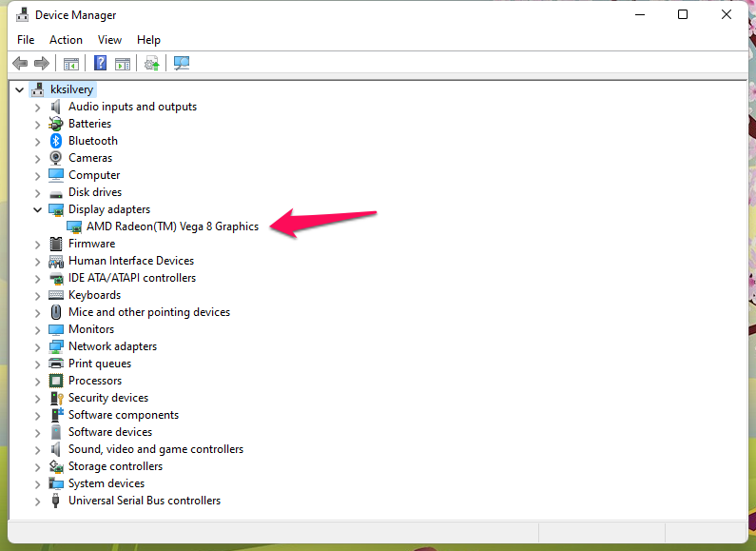The image size is (756, 551).
Task: Collapse the Display adapters node
Action: pyautogui.click(x=38, y=209)
